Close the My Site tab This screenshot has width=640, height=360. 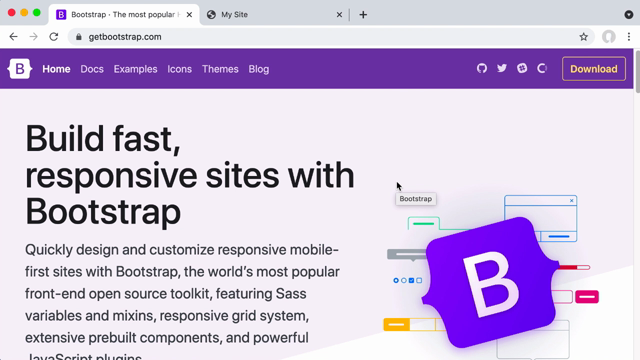tap(339, 15)
